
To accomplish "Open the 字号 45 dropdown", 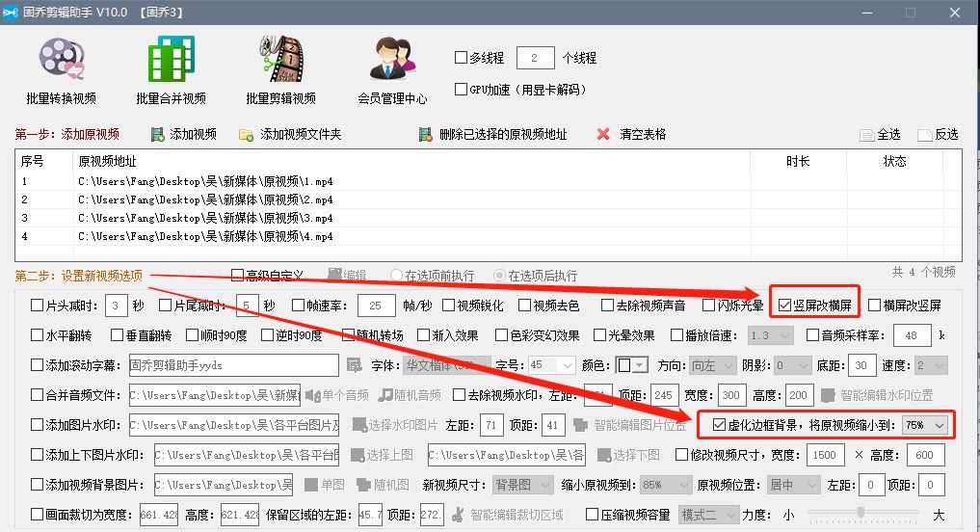I will pyautogui.click(x=552, y=365).
